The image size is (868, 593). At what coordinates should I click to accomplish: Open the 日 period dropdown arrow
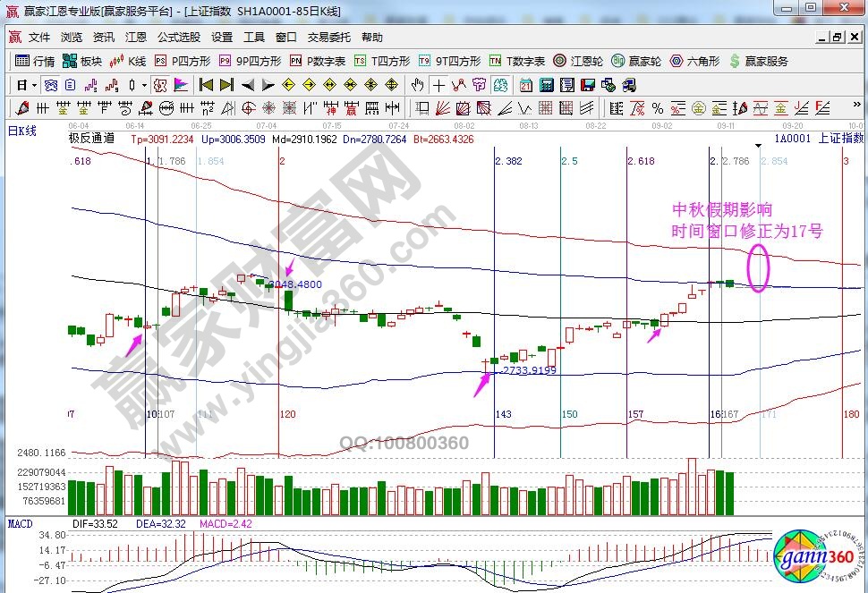[34, 85]
